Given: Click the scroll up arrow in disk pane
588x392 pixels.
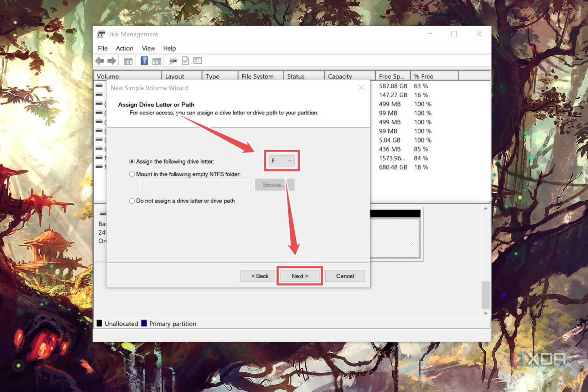Looking at the screenshot, I should point(486,209).
